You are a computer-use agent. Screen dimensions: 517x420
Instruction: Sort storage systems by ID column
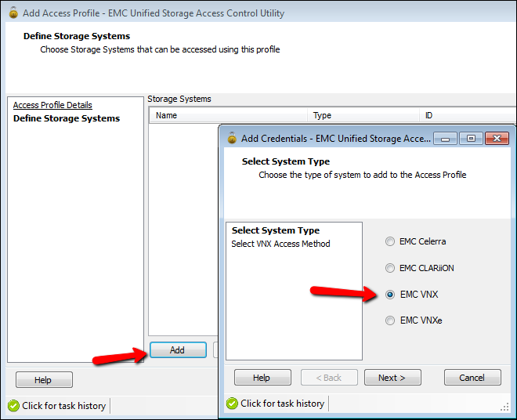pos(468,115)
